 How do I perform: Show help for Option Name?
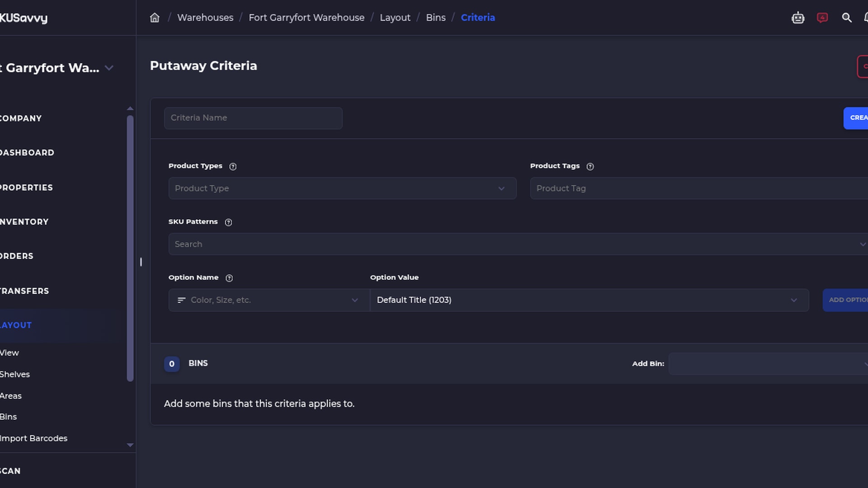(229, 278)
